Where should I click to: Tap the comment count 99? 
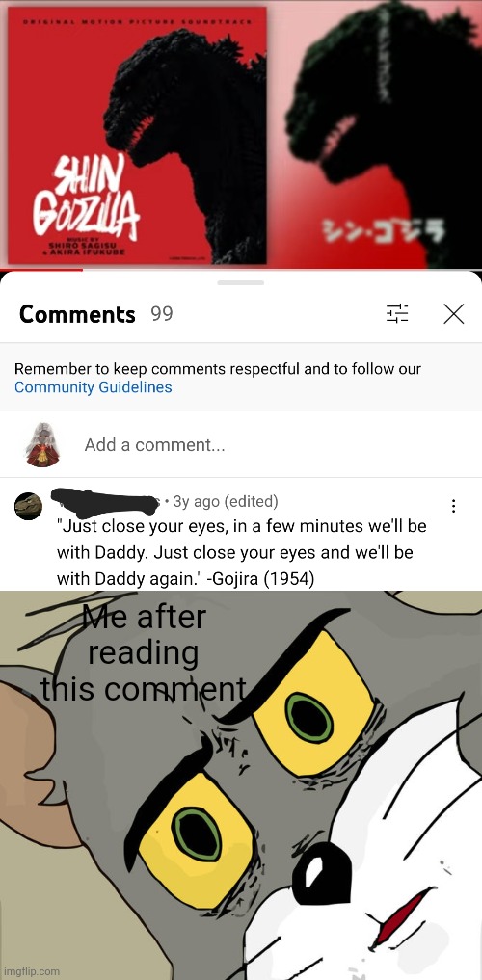(162, 313)
